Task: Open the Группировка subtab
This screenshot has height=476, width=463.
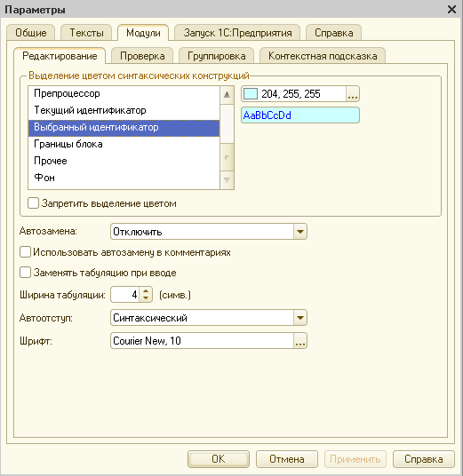Action: [216, 56]
